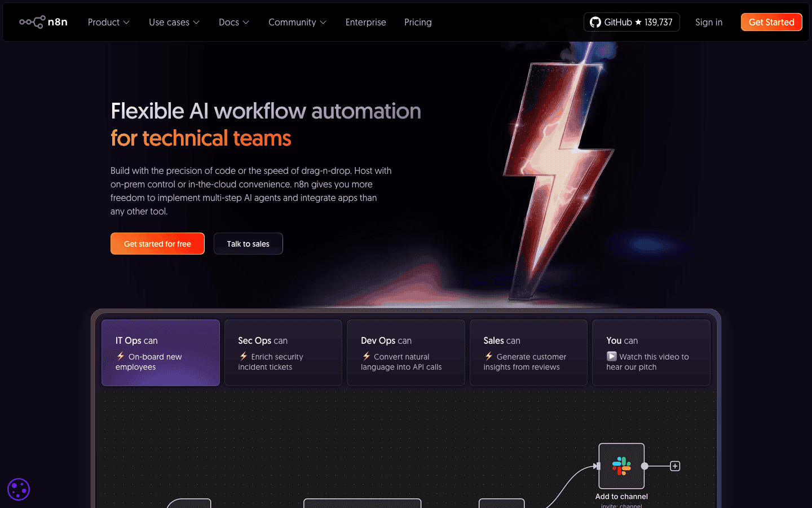Open the Docs dropdown menu
The image size is (812, 508).
pos(233,22)
